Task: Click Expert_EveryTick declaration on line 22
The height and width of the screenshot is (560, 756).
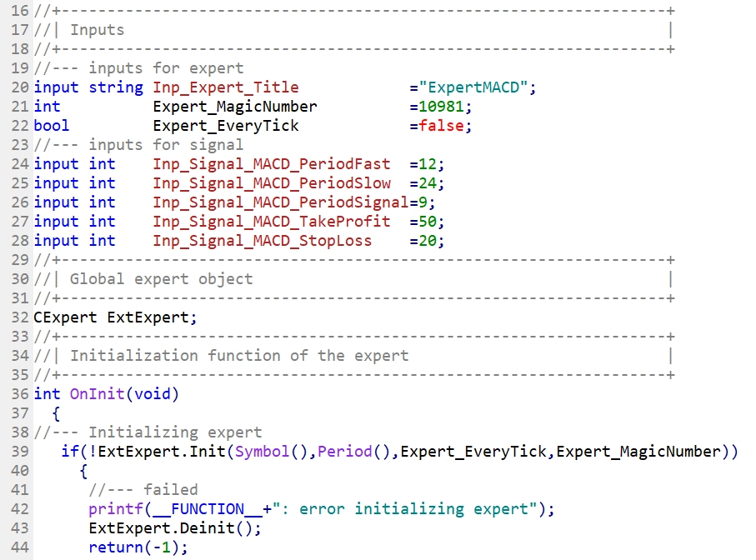Action: [x=226, y=126]
